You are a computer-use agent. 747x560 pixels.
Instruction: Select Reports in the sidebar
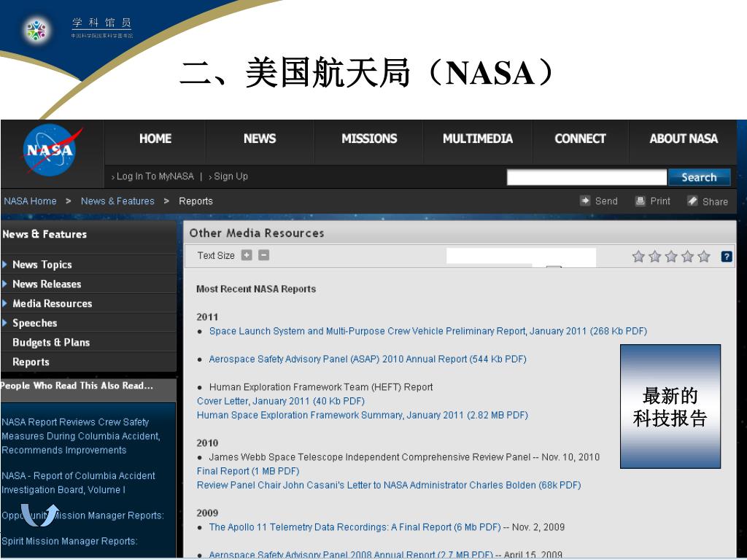[31, 362]
